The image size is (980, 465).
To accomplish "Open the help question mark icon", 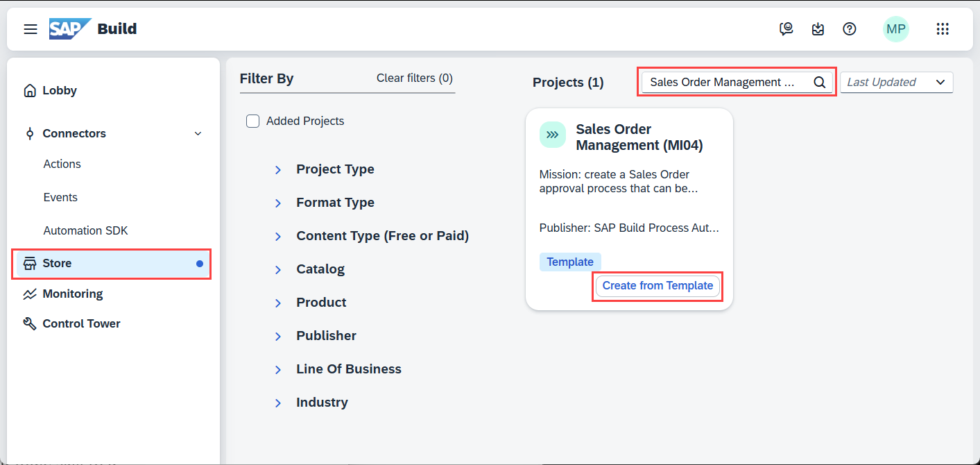I will (850, 28).
